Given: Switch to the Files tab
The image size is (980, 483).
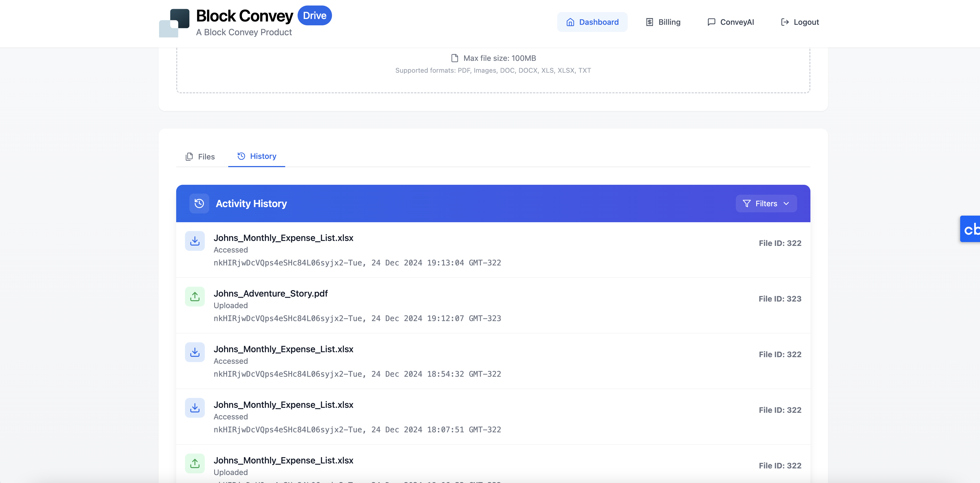Looking at the screenshot, I should click(x=200, y=157).
